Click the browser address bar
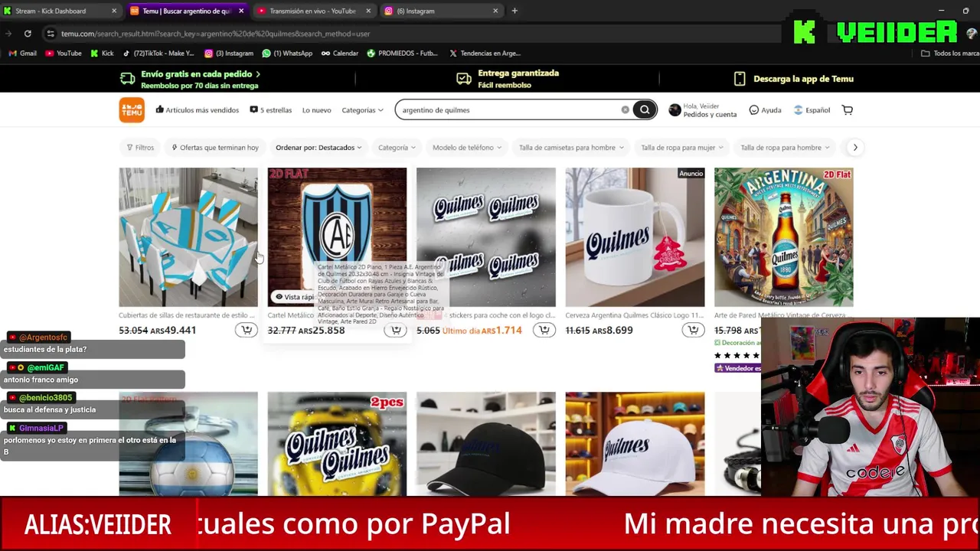The width and height of the screenshot is (980, 551). coord(413,34)
